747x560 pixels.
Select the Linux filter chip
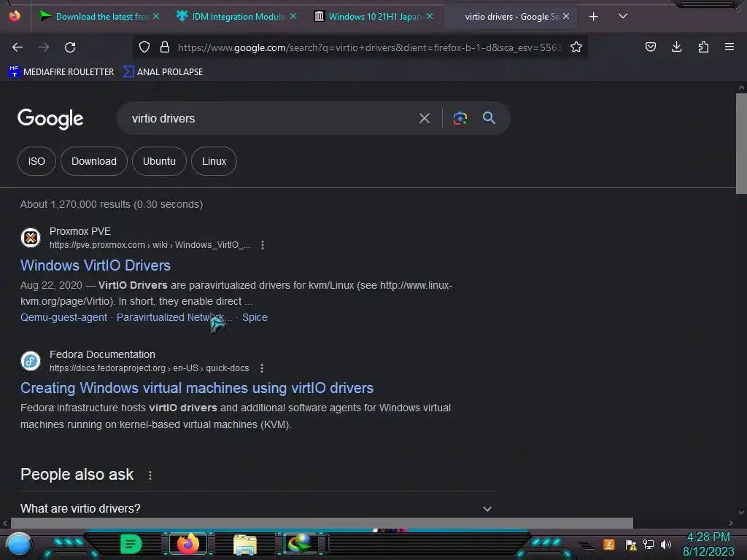214,161
